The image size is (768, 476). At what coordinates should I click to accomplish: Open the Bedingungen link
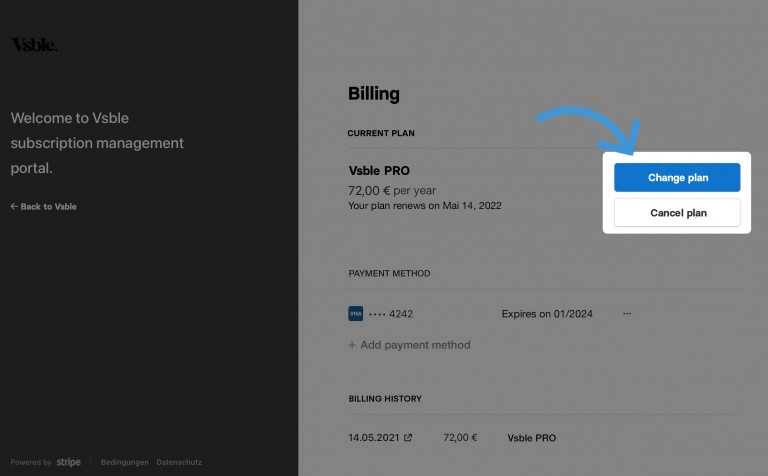click(124, 462)
